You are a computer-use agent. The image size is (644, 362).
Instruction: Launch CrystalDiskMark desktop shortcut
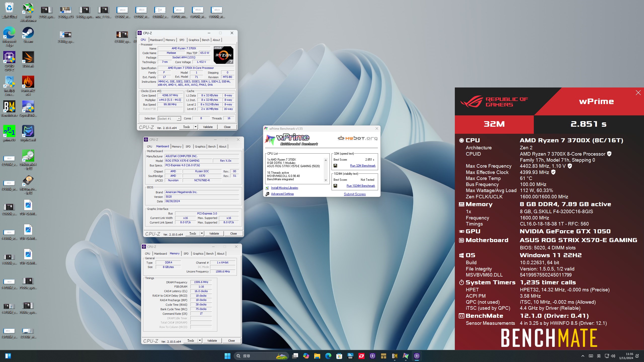[x=28, y=109]
